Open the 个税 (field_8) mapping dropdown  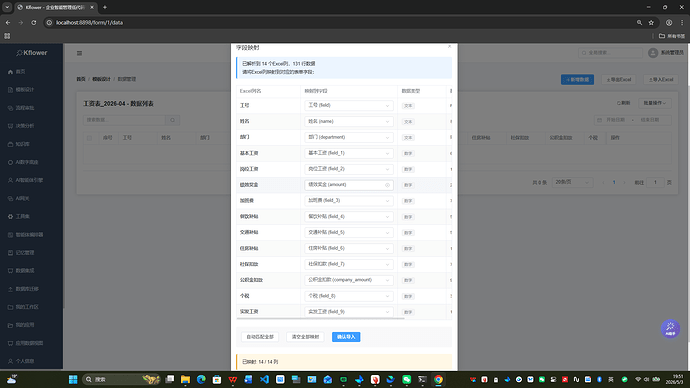coord(349,296)
